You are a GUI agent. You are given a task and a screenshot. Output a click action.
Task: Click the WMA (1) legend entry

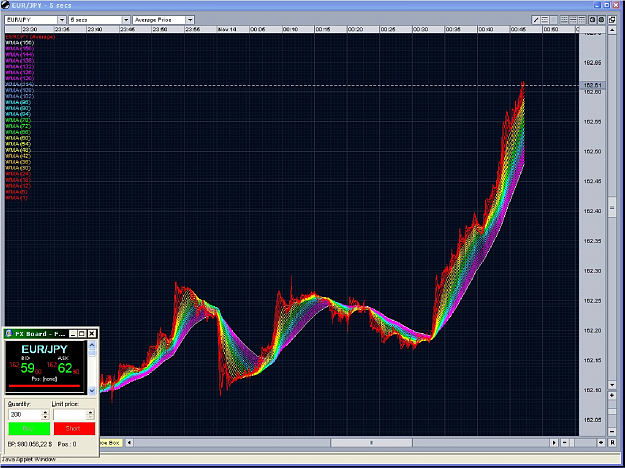pyautogui.click(x=17, y=198)
